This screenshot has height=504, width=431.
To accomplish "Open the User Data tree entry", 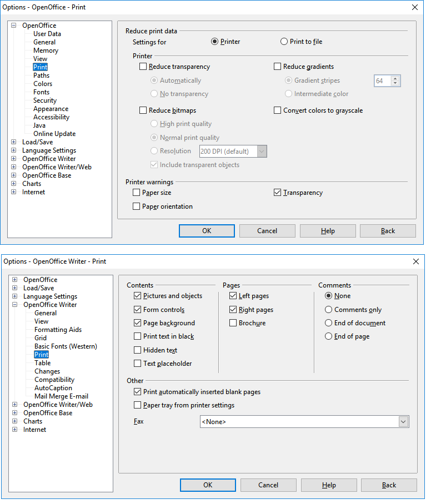I will click(47, 34).
